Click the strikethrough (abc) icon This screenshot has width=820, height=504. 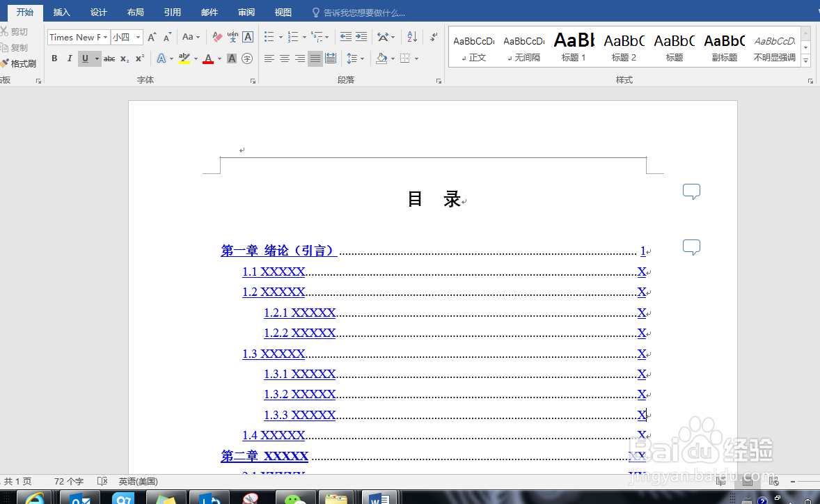click(109, 58)
